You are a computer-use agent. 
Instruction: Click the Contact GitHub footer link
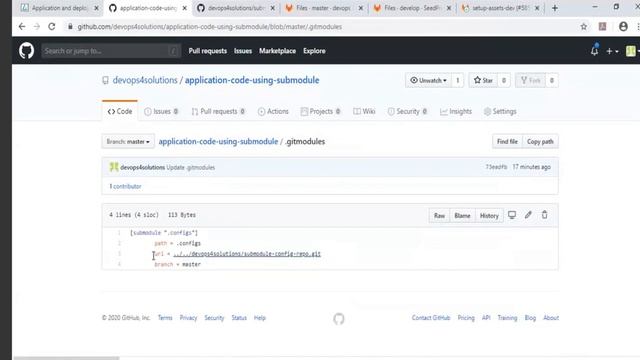[x=431, y=318]
